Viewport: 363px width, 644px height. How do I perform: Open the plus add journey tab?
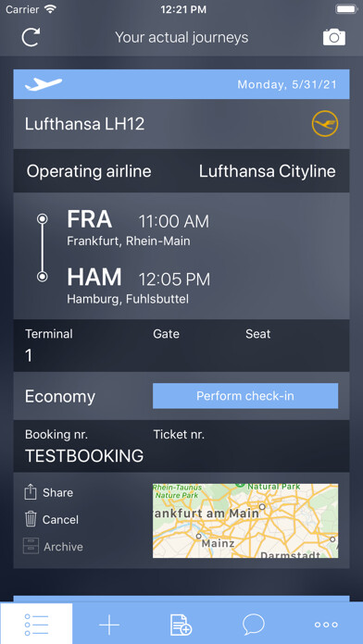coord(109,625)
